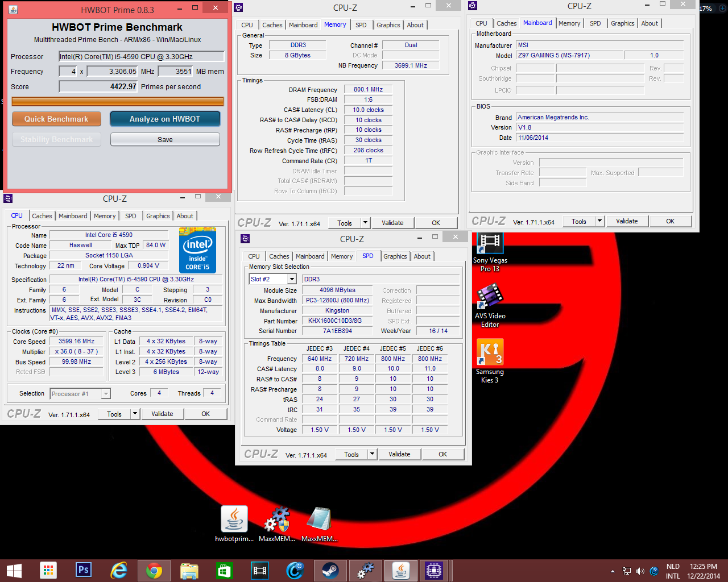728x582 pixels.
Task: Open Steam from the taskbar
Action: (330, 570)
